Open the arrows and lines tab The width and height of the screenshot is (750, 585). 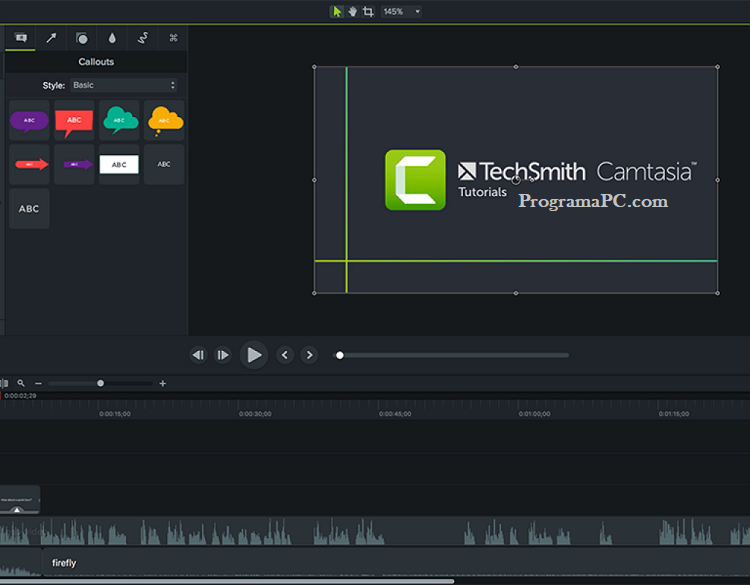51,38
